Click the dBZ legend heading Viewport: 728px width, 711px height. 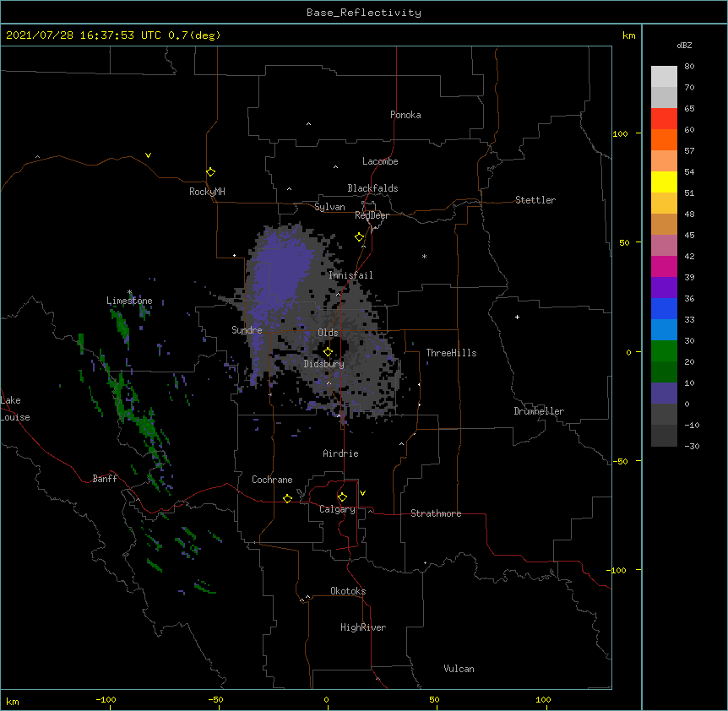tap(684, 46)
